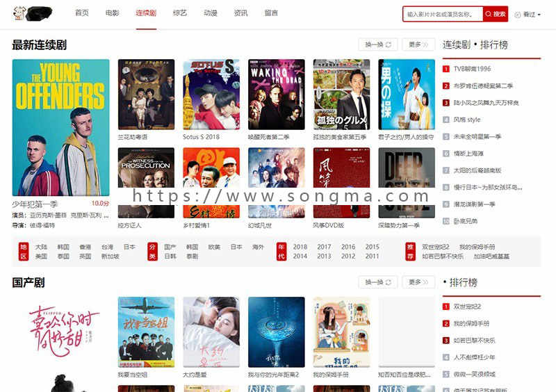Filter region by 美国

click(x=42, y=256)
